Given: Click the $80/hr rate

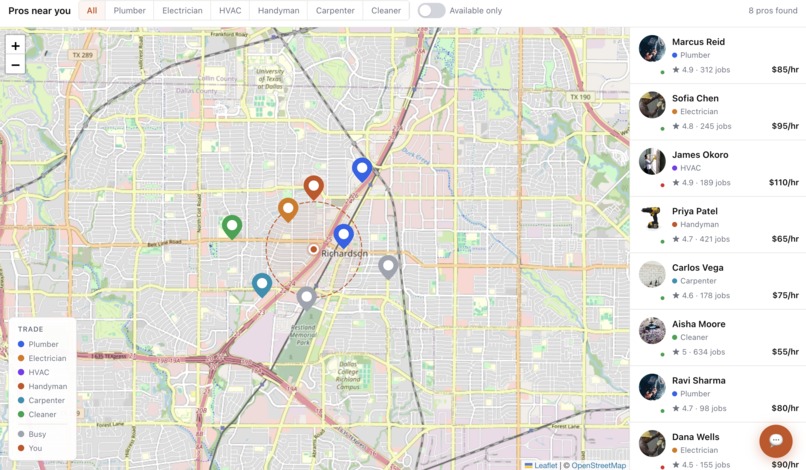Looking at the screenshot, I should click(x=785, y=408).
